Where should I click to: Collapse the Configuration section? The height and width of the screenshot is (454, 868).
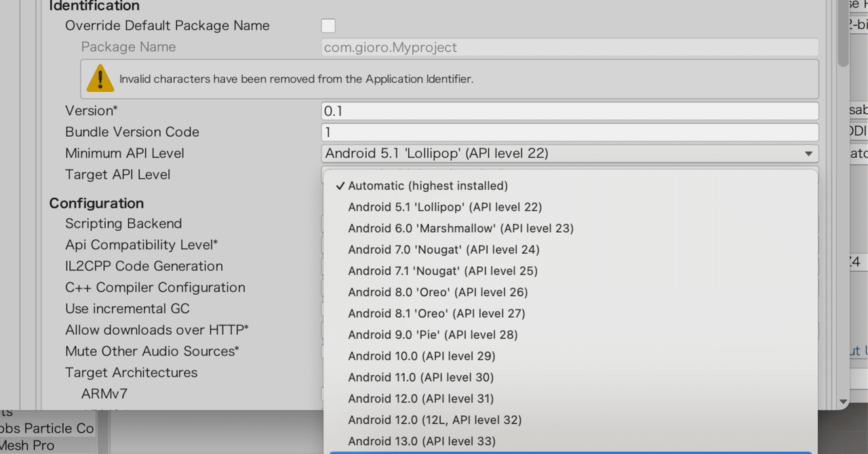click(96, 203)
